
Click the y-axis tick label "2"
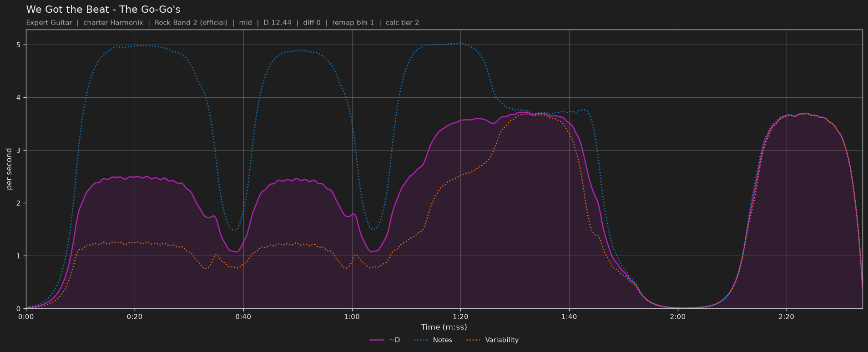tap(19, 203)
